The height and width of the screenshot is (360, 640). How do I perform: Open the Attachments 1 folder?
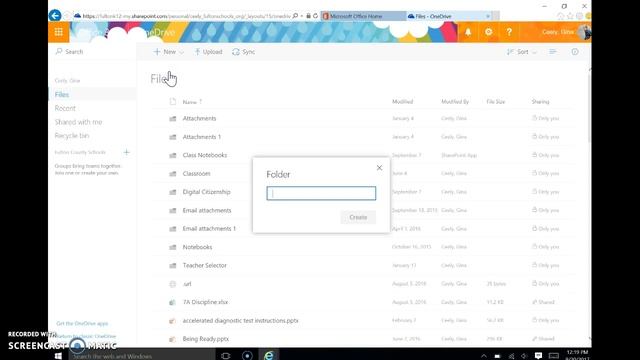pos(202,137)
